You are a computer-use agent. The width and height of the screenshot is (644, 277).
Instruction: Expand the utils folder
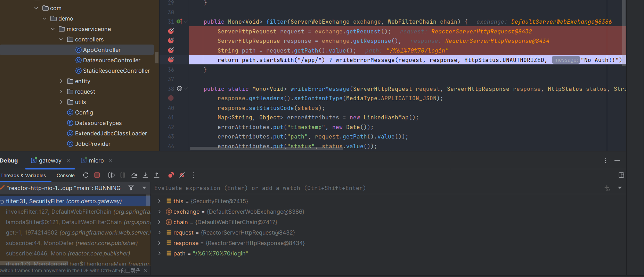[61, 102]
